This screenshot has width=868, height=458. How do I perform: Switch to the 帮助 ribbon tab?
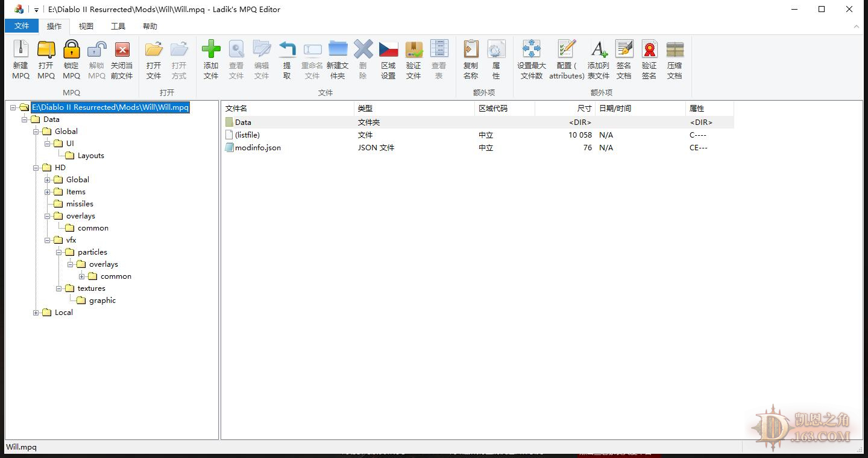(x=150, y=26)
